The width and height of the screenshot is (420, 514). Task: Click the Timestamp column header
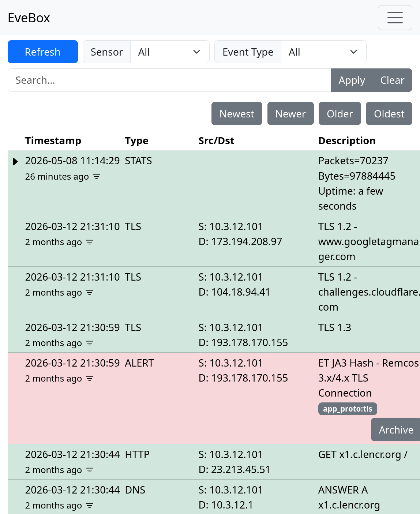[x=53, y=140]
